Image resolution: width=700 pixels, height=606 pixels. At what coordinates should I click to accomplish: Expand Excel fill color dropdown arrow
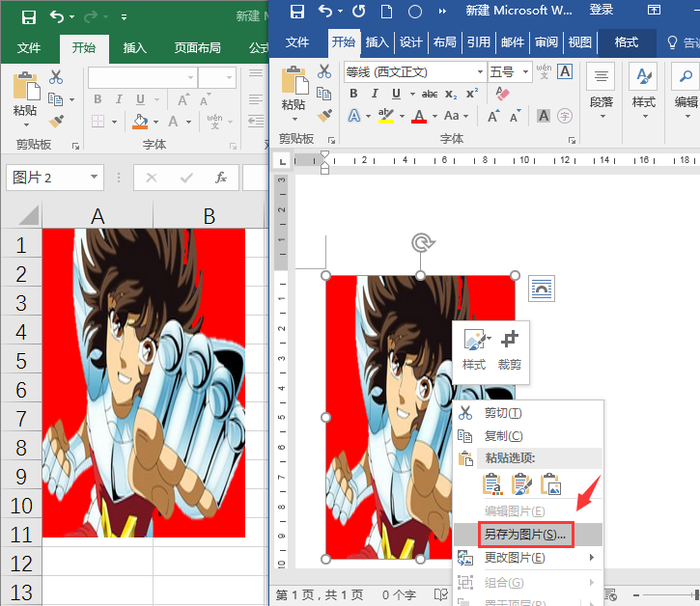click(x=155, y=122)
